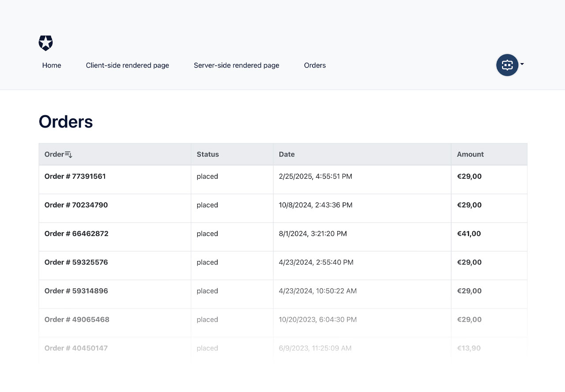Select Home from the navigation bar
Viewport: 565px width, 392px height.
click(52, 65)
